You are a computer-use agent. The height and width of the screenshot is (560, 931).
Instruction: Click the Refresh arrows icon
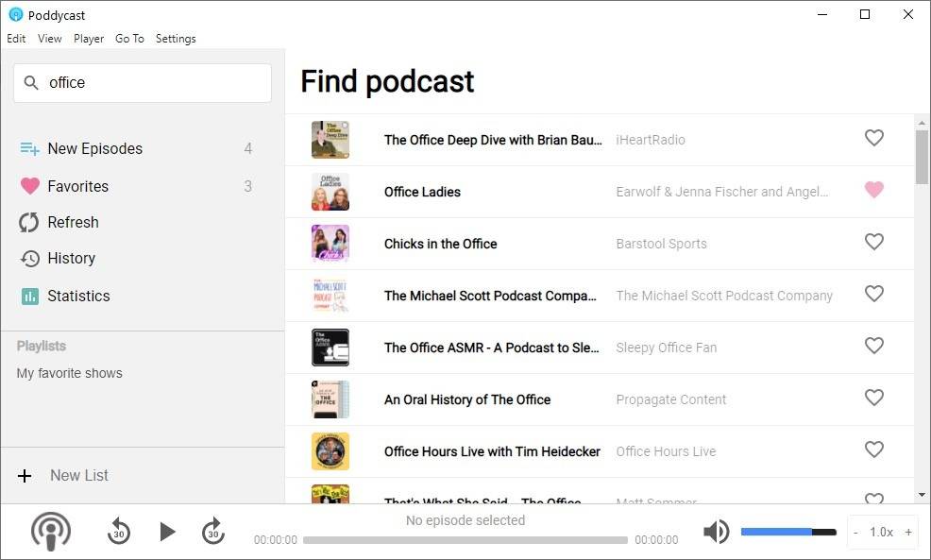click(29, 223)
